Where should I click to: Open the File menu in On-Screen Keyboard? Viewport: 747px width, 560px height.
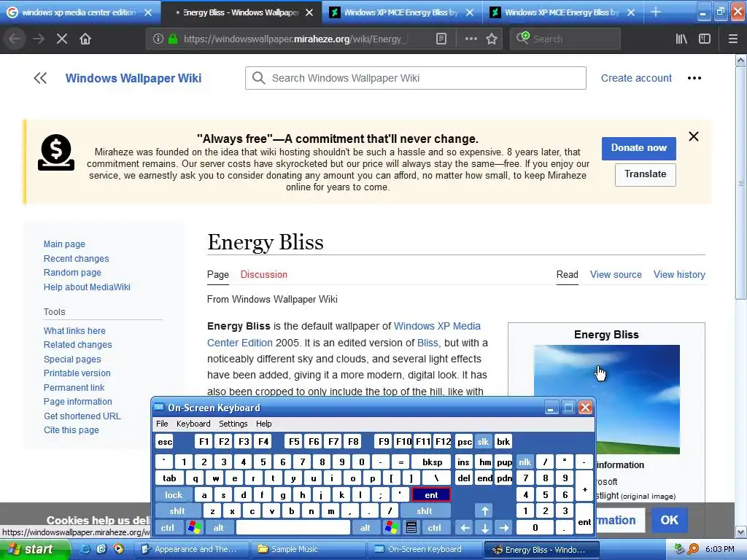pos(162,424)
